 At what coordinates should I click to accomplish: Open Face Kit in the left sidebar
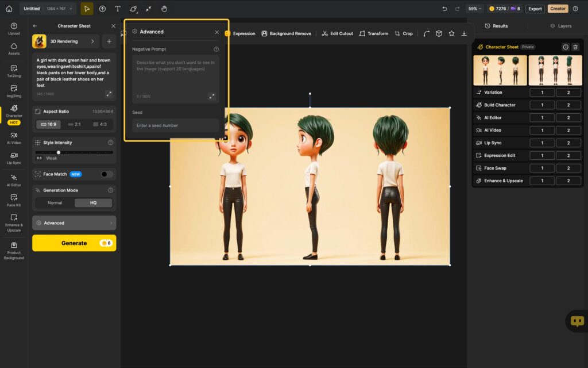point(14,200)
